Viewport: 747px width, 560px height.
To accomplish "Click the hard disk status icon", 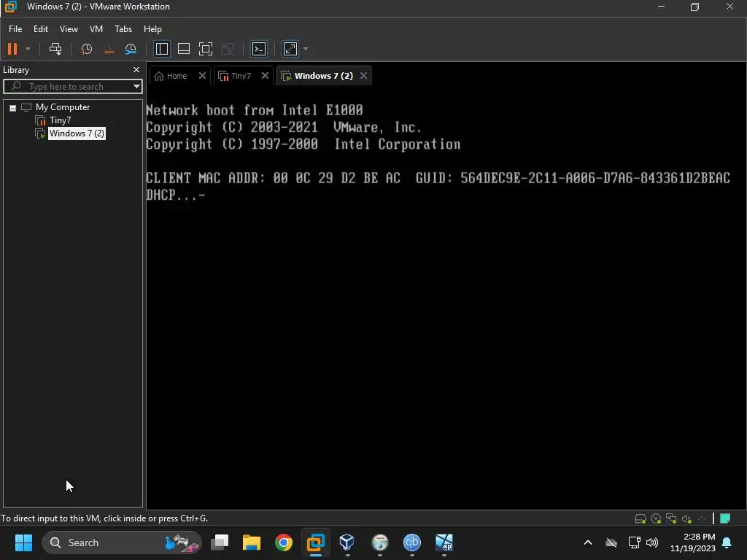I will [x=640, y=518].
